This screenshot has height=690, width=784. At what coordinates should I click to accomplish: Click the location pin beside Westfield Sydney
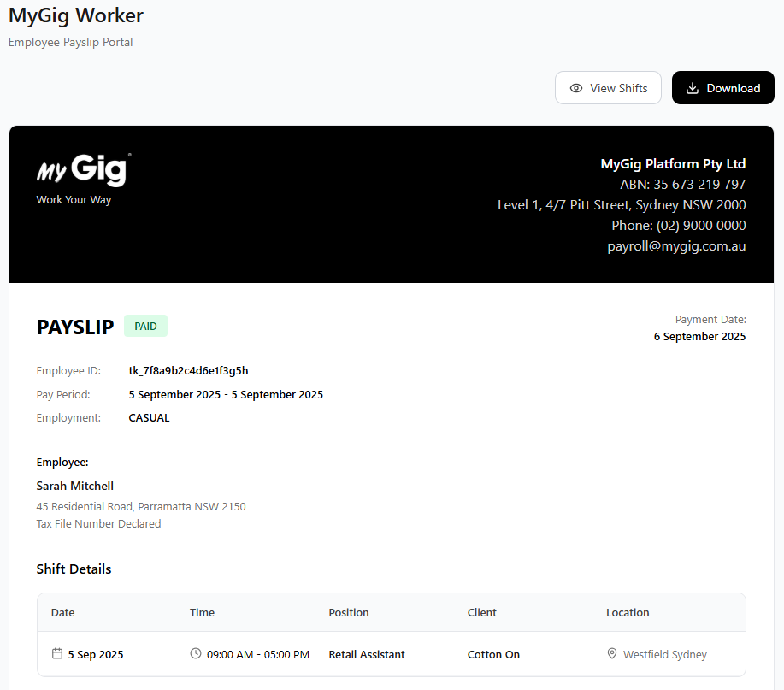[x=612, y=653]
